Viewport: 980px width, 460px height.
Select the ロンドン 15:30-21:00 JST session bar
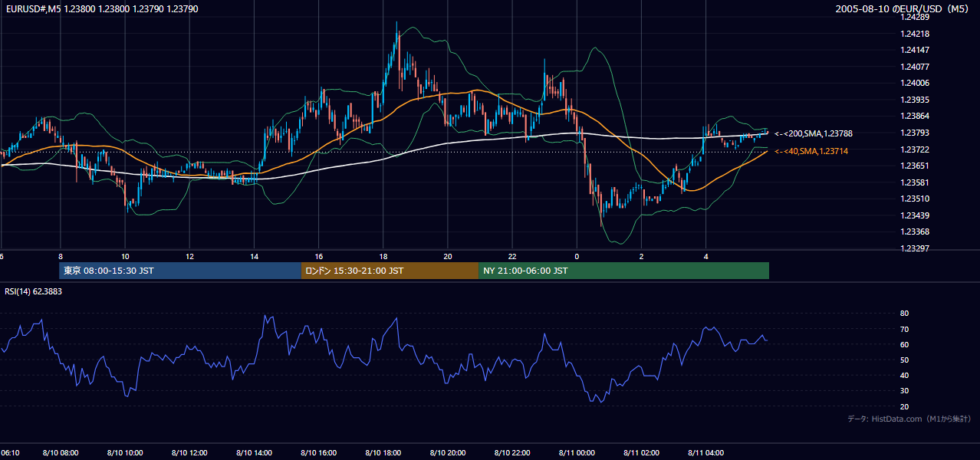coord(390,271)
